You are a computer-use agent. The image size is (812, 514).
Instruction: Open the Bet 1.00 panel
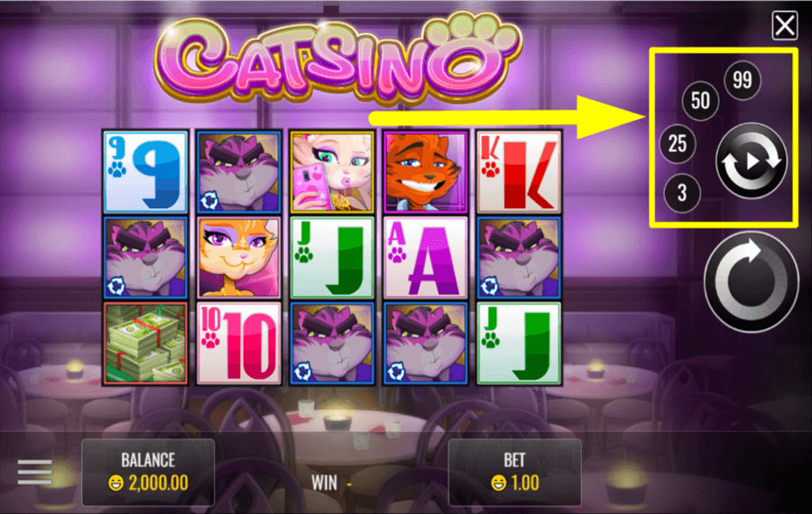[x=514, y=472]
